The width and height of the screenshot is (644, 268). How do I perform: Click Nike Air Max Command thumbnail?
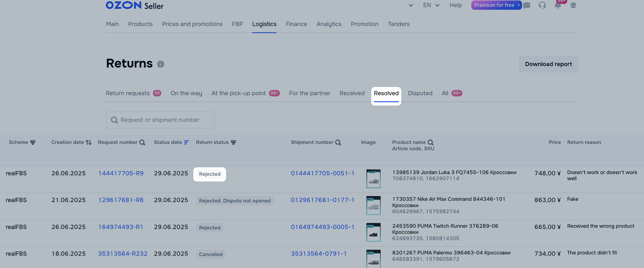coord(373,206)
